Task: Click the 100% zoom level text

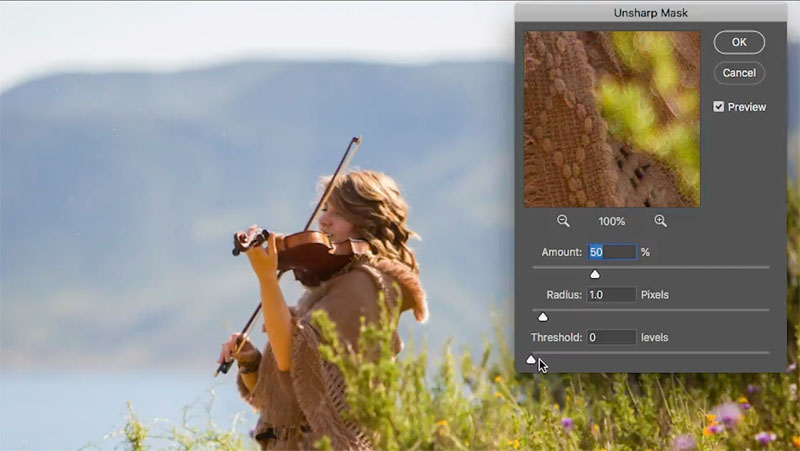Action: pyautogui.click(x=612, y=221)
